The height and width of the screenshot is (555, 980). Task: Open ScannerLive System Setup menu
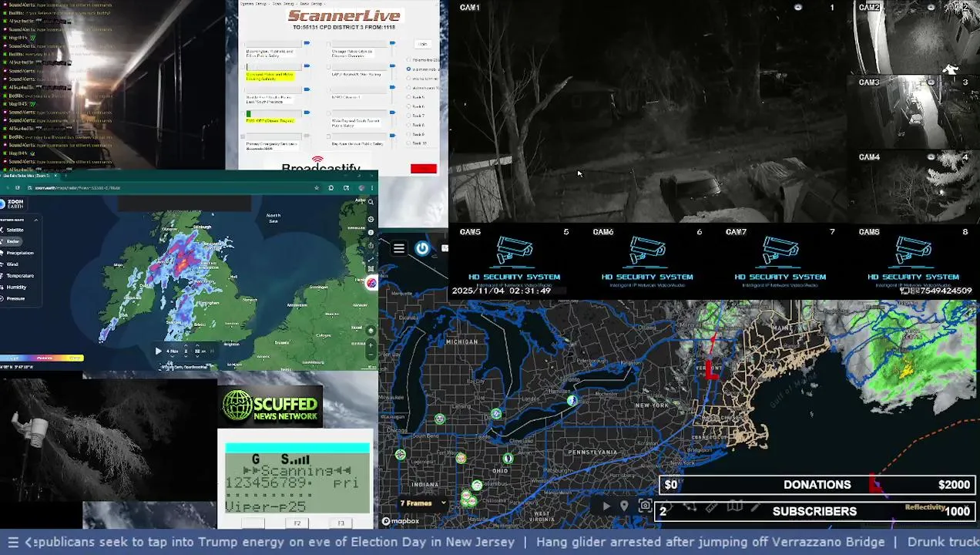click(x=253, y=4)
